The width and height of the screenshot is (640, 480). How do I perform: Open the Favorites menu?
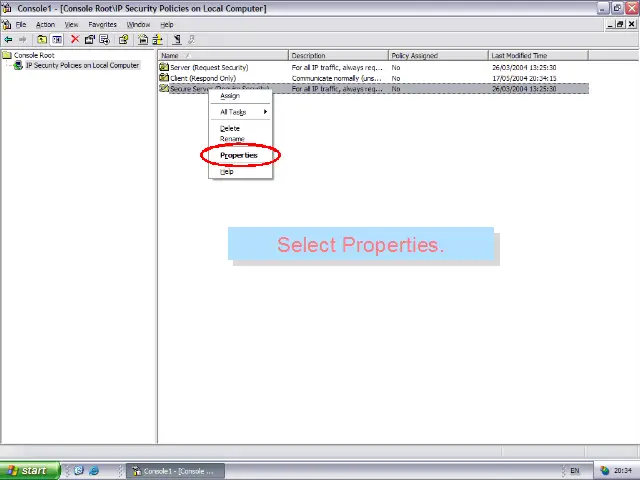(x=102, y=24)
